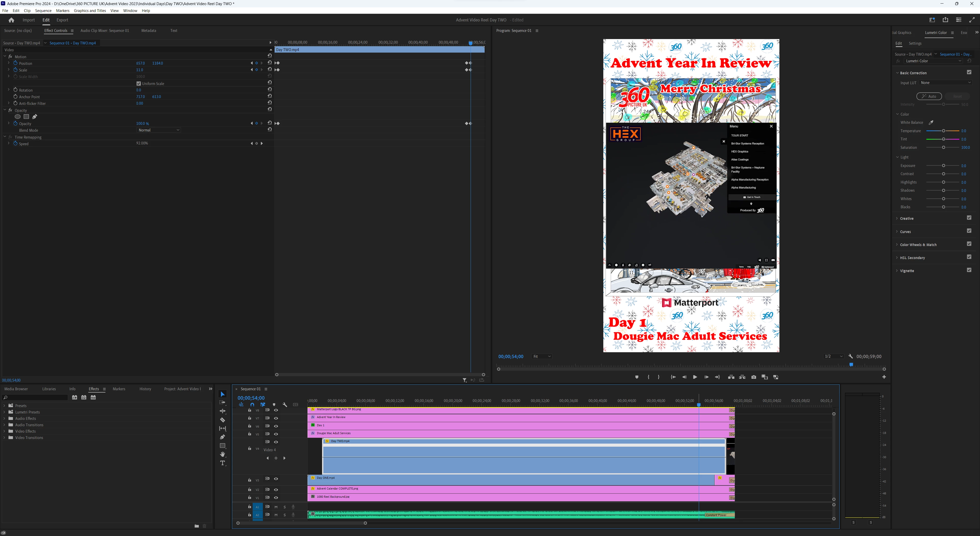Switch to the Markers tab

point(119,389)
